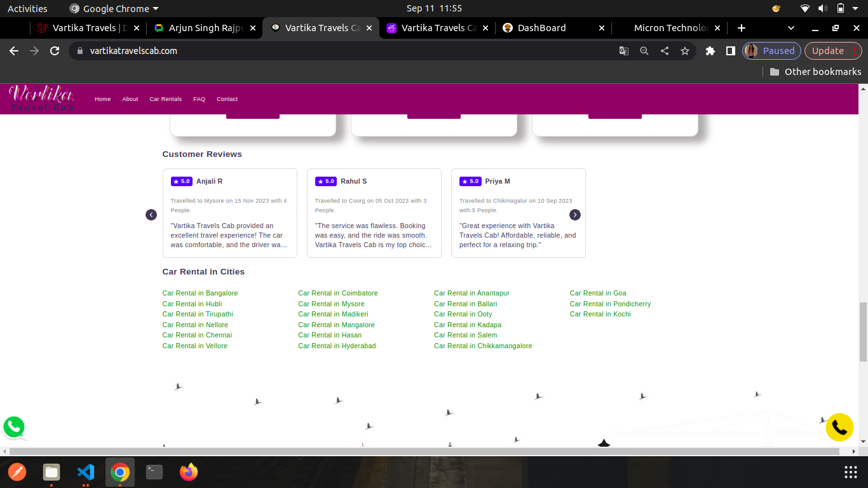Open Car Rentals navigation menu item

165,99
